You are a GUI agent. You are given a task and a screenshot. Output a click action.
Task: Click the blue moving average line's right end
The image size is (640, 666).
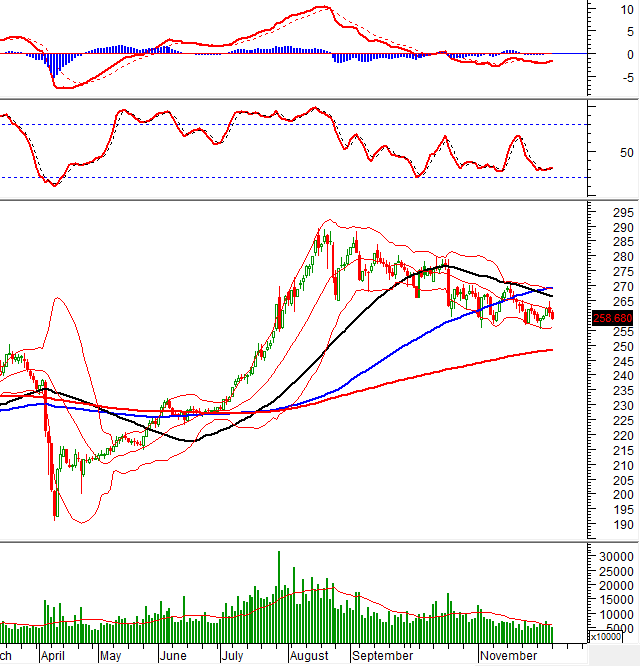tap(551, 288)
